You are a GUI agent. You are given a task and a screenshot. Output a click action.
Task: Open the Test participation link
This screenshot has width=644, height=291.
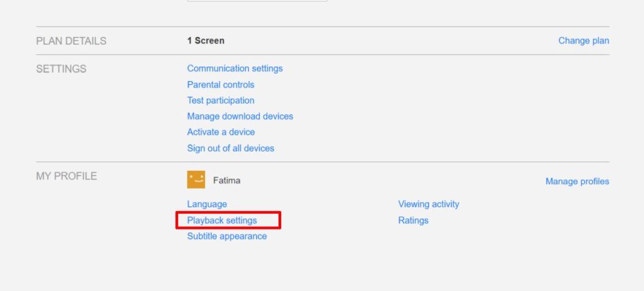pyautogui.click(x=221, y=100)
